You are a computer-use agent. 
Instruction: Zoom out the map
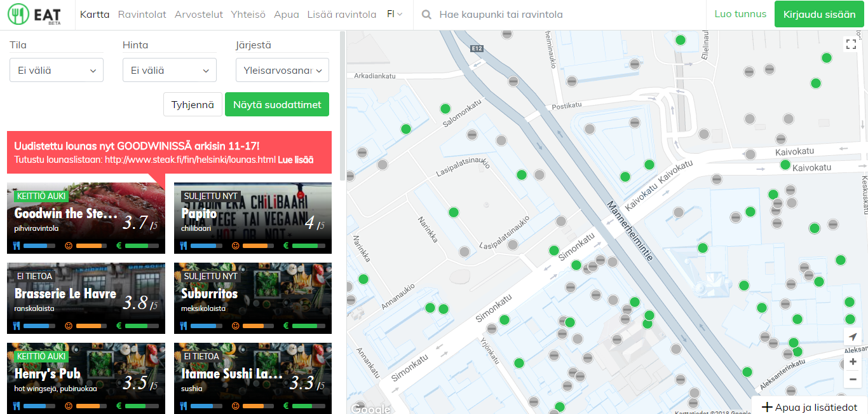tap(853, 380)
